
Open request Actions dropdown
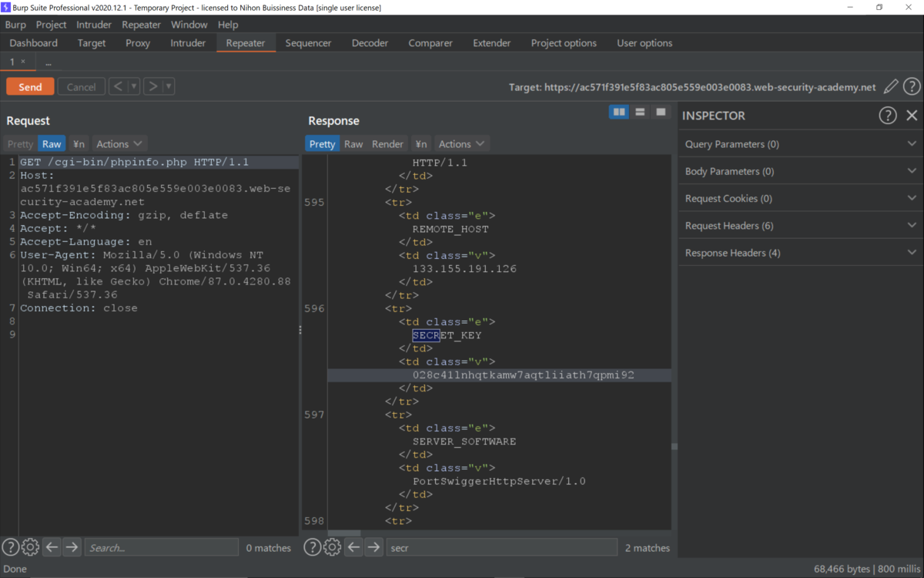tap(119, 144)
